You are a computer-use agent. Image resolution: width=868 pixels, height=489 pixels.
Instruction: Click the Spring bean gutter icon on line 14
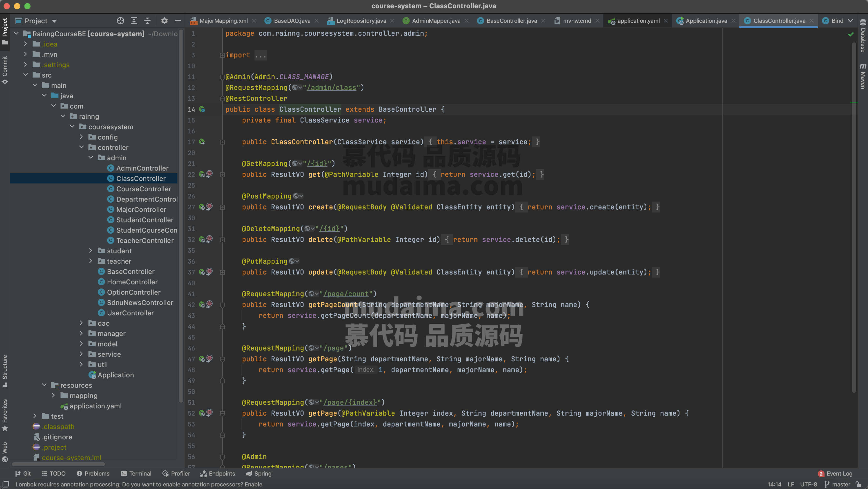coord(201,109)
